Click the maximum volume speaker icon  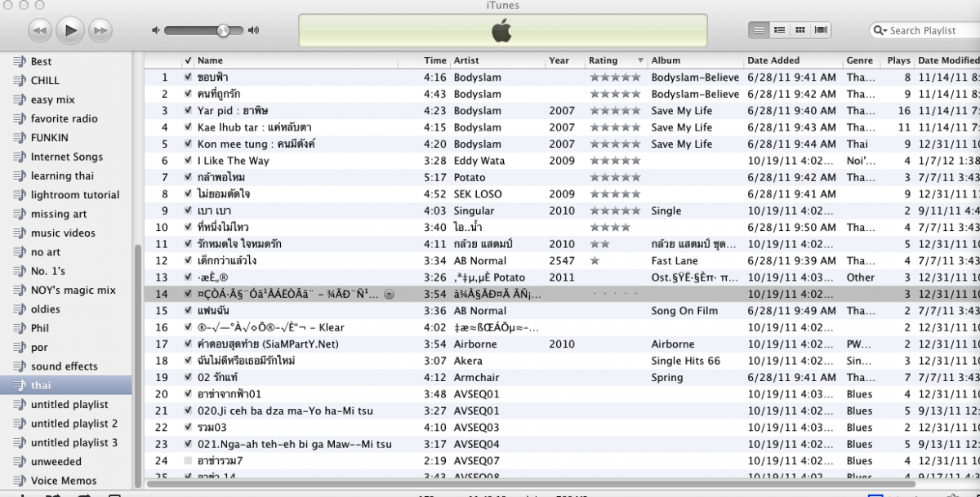click(253, 31)
